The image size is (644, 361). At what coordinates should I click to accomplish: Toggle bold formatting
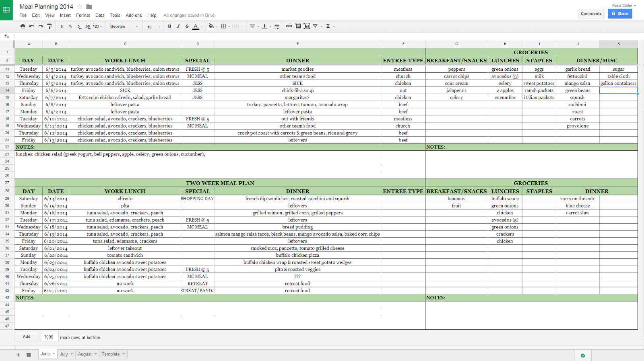tap(169, 26)
